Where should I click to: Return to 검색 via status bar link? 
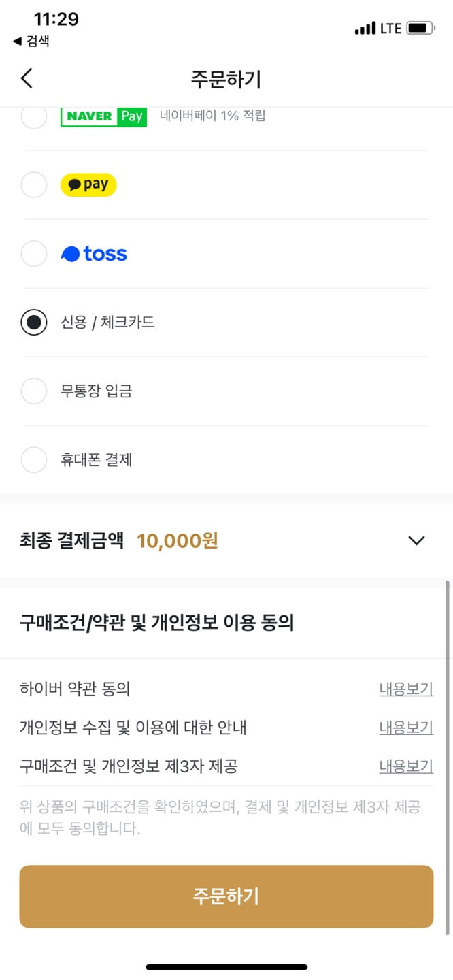click(31, 41)
